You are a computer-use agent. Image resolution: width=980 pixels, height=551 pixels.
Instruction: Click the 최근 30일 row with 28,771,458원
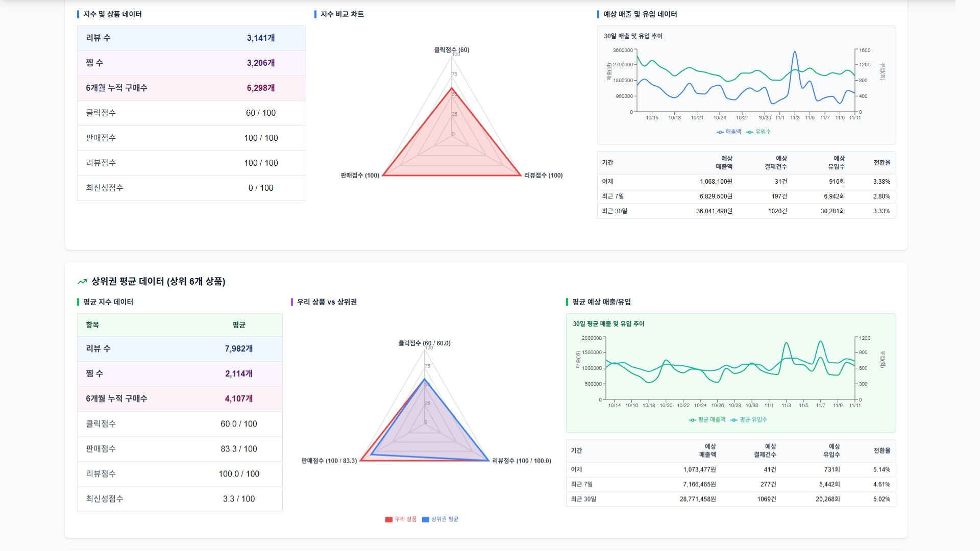730,499
